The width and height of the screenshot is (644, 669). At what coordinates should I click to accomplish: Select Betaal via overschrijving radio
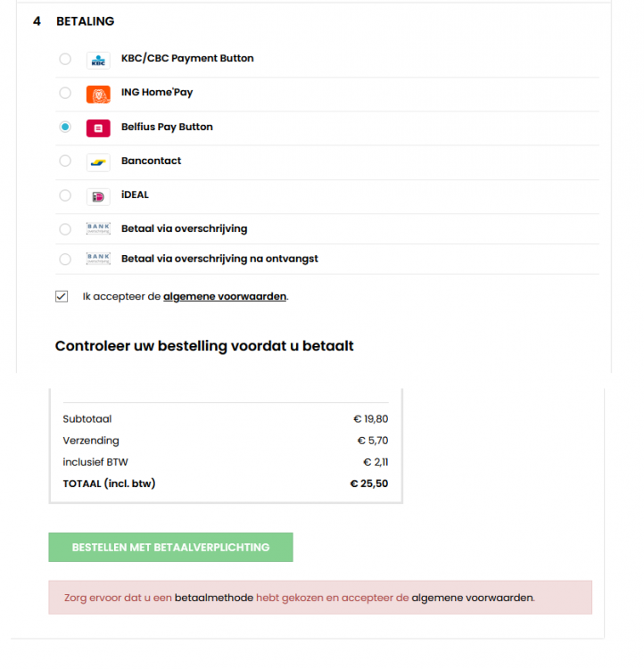click(65, 229)
